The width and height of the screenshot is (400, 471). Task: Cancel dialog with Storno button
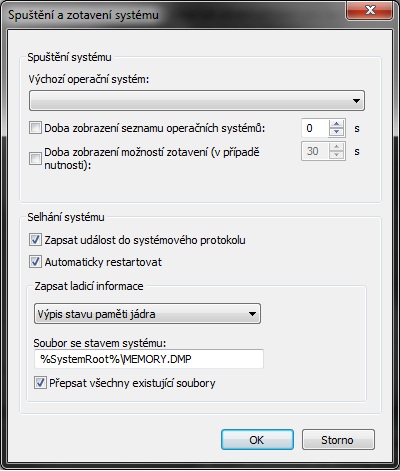(x=338, y=440)
